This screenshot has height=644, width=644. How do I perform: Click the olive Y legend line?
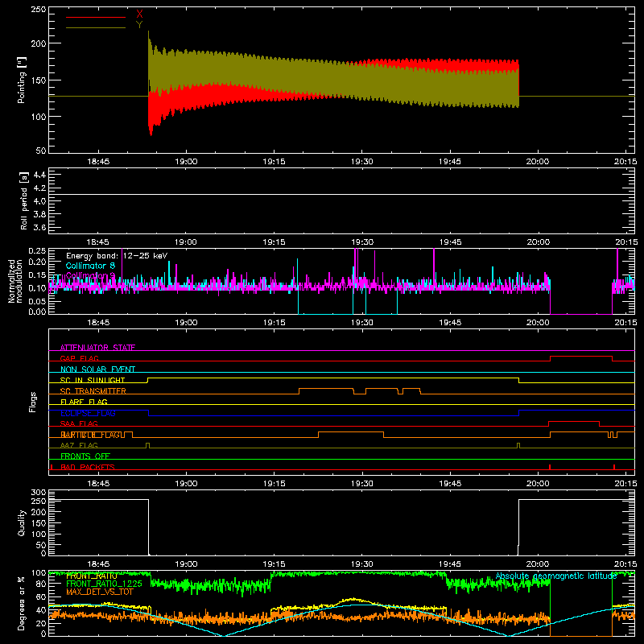(x=95, y=27)
